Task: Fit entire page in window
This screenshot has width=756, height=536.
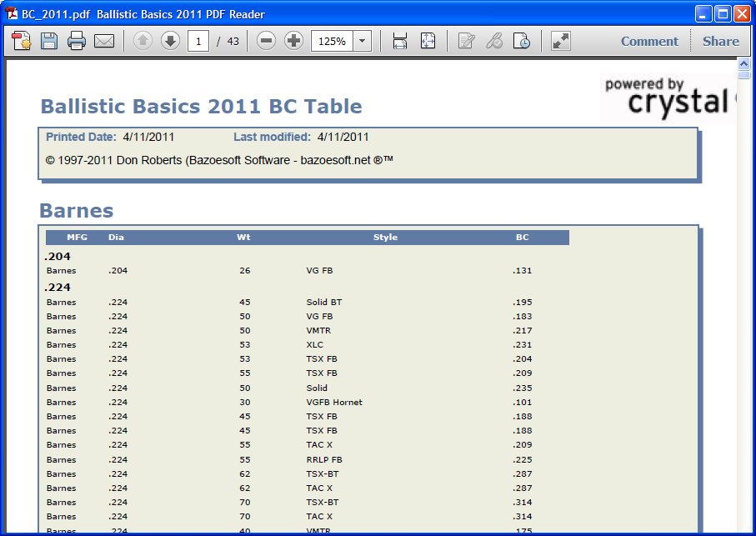Action: tap(428, 40)
